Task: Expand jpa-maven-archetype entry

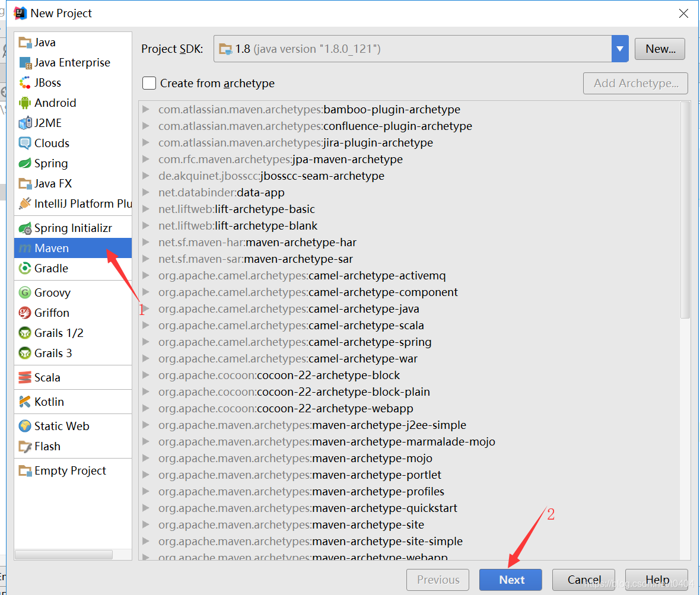Action: click(x=145, y=159)
